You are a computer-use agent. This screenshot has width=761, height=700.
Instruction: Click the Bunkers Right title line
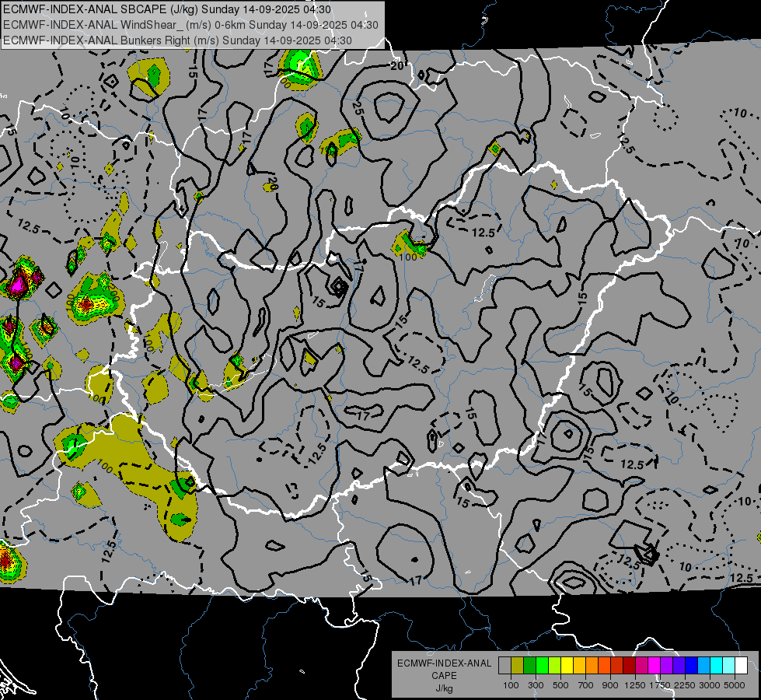(x=177, y=40)
